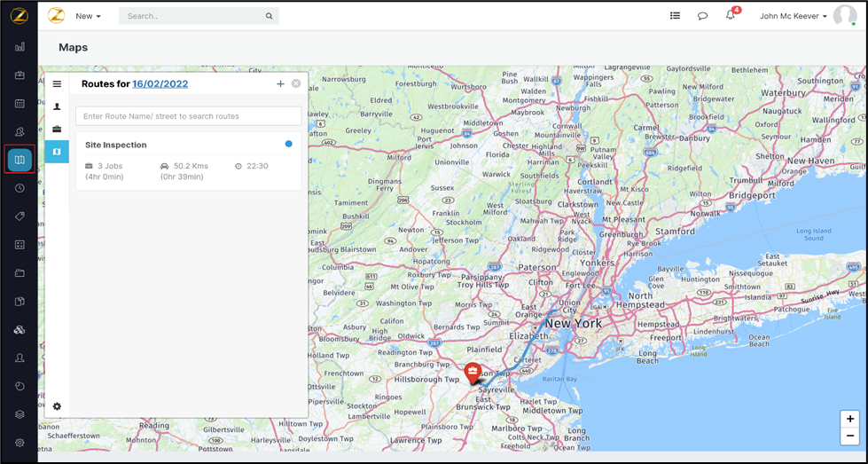
Task: Click the task list icon in header
Action: point(675,16)
